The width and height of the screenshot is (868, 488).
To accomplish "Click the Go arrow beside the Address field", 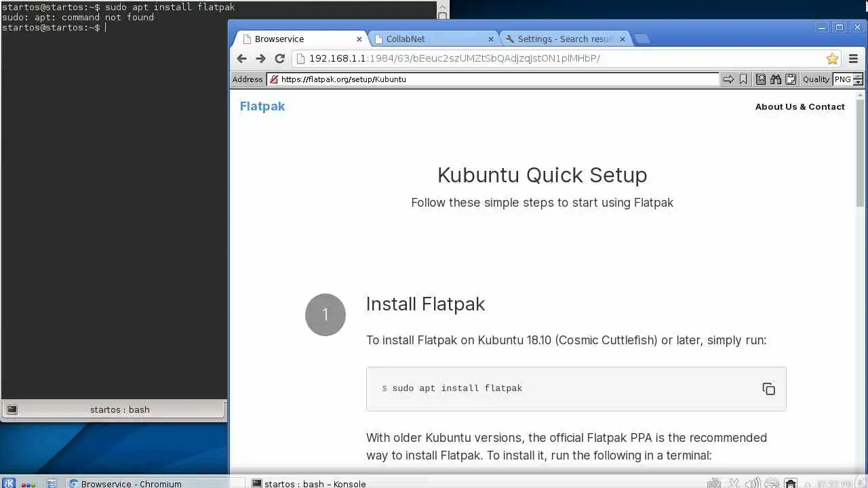I will coord(728,79).
